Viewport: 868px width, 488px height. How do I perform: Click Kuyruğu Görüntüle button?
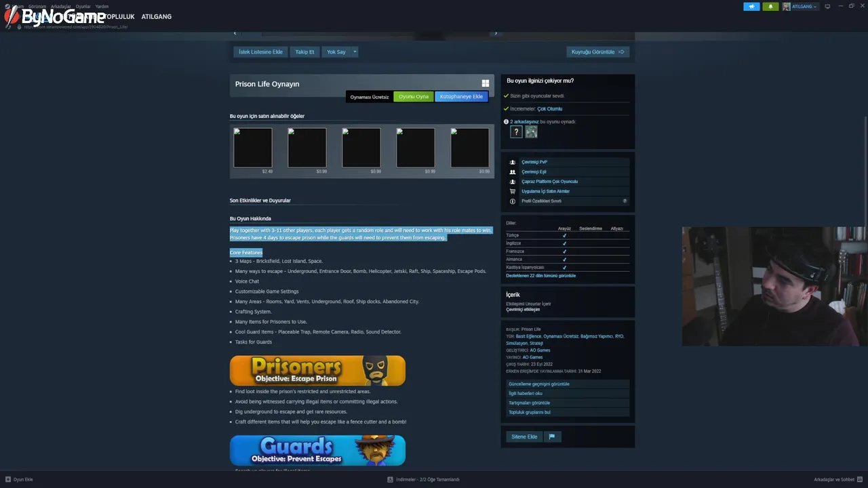click(x=598, y=52)
